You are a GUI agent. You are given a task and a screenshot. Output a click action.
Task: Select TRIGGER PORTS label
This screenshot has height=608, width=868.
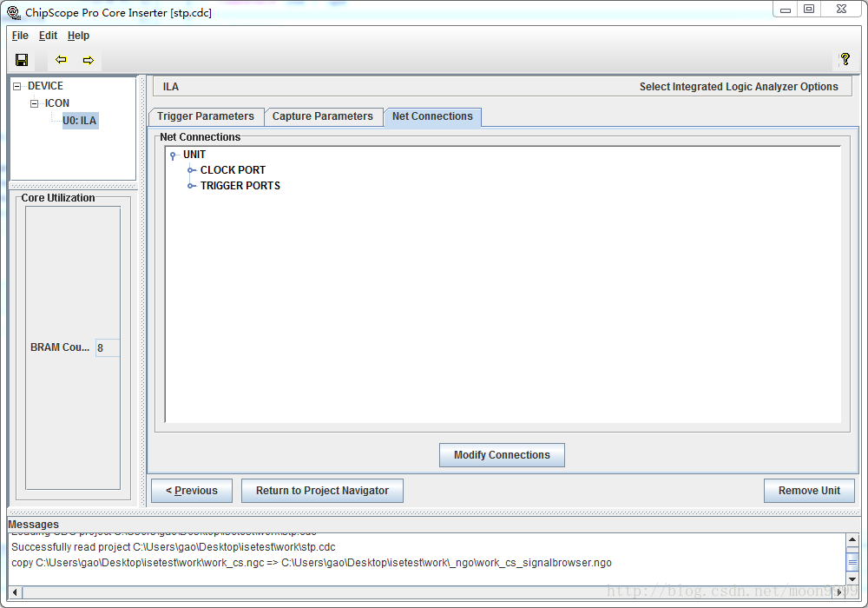240,186
